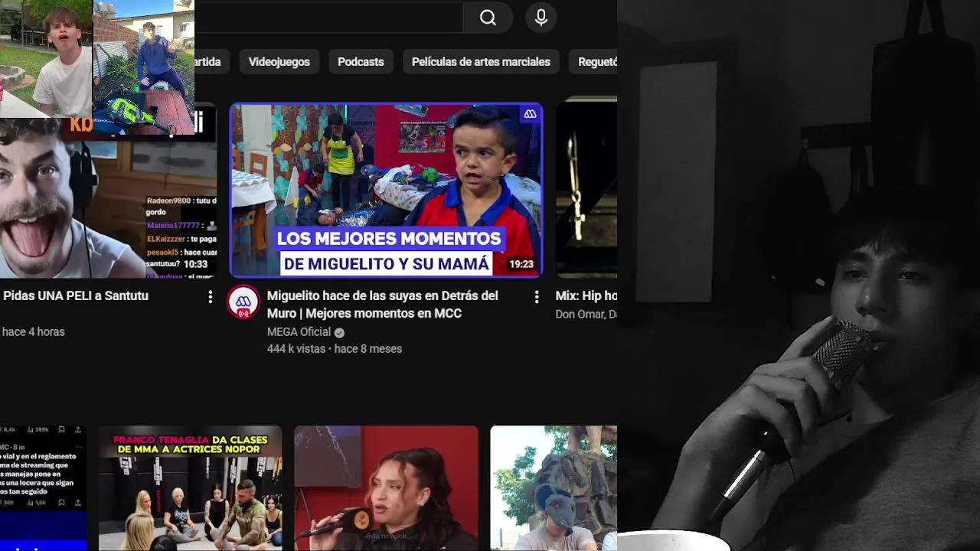Image resolution: width=980 pixels, height=551 pixels.
Task: Open the mouse mask video thumbnail
Action: 554,488
